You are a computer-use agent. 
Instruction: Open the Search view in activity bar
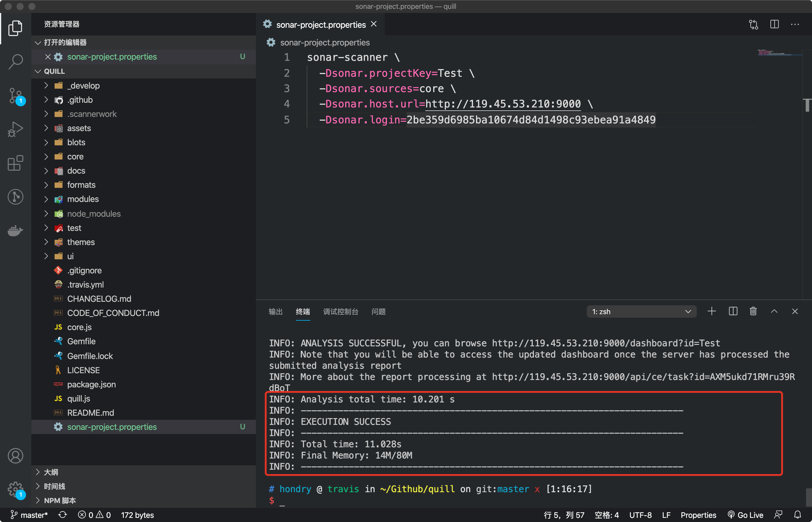[15, 61]
